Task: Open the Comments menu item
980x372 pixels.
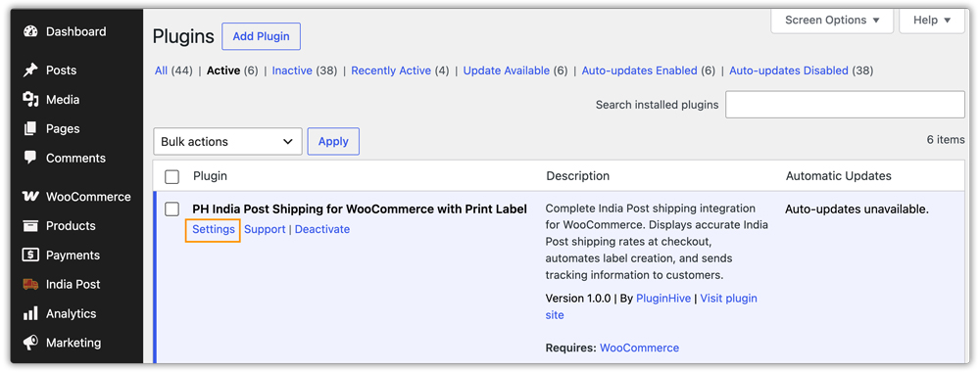Action: pos(76,158)
